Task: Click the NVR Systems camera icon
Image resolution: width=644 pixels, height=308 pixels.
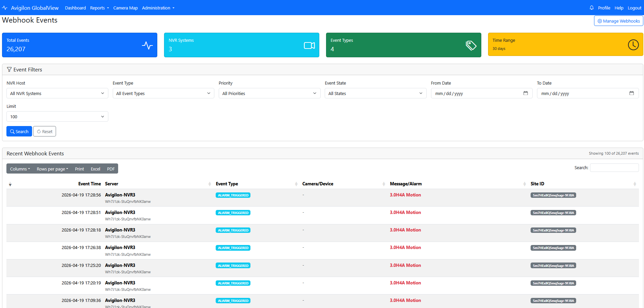Action: click(309, 45)
